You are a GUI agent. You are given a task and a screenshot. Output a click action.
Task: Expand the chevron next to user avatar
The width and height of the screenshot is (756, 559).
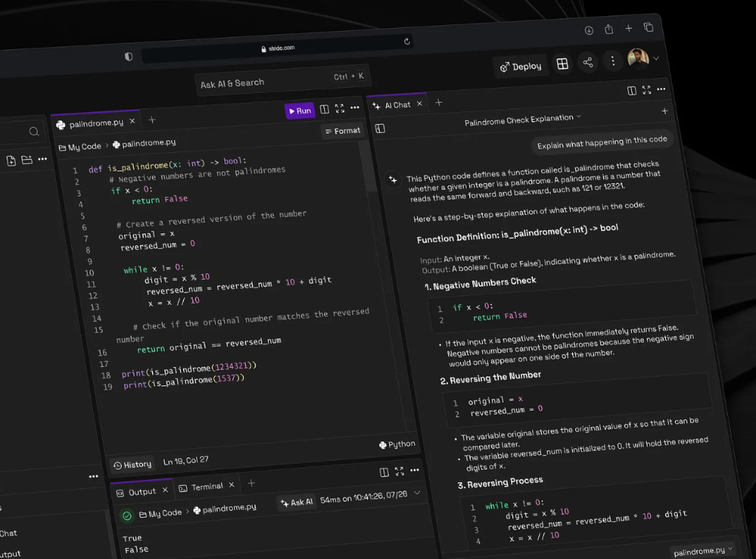tap(656, 58)
